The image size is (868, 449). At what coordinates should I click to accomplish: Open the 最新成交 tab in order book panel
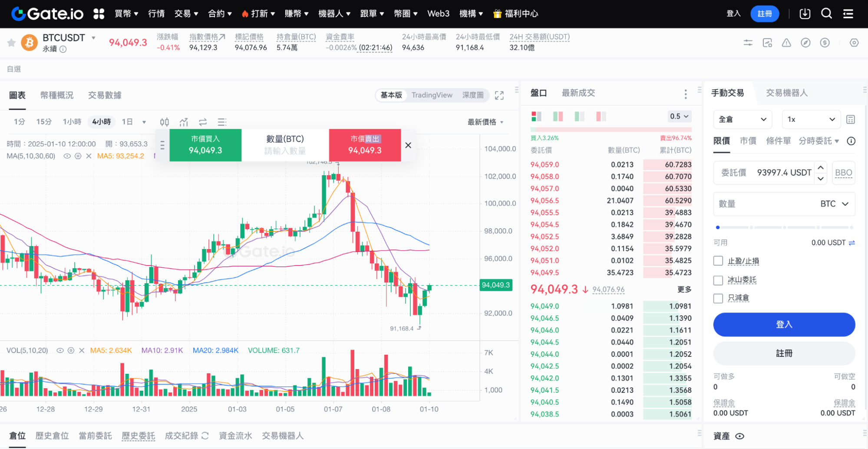[579, 93]
